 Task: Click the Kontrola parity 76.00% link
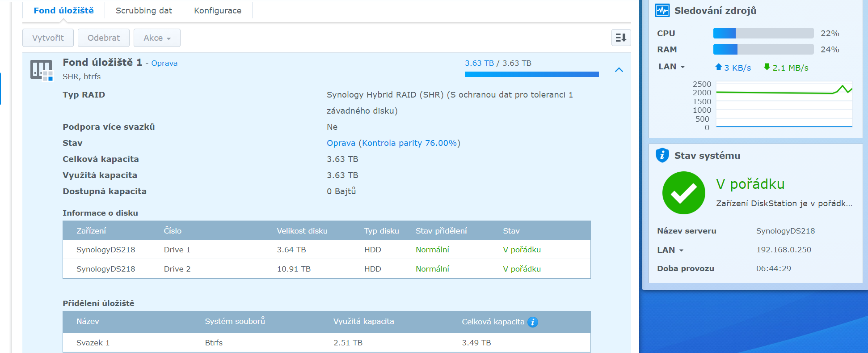(x=409, y=143)
